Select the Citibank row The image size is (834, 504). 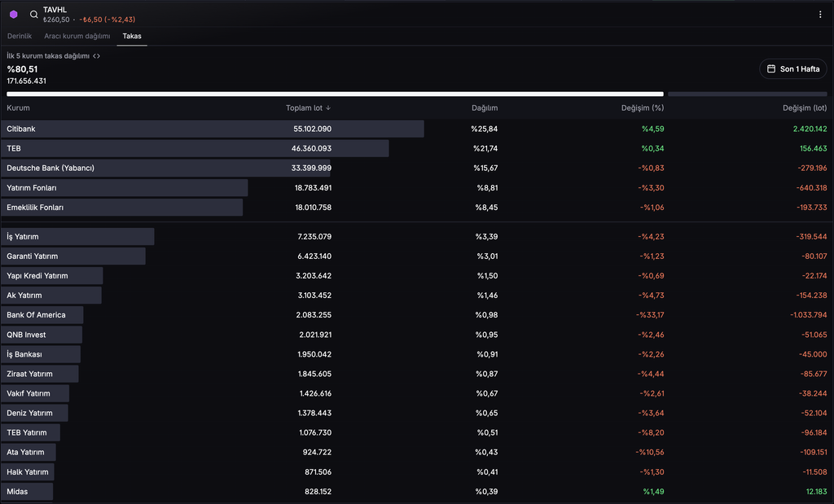417,129
